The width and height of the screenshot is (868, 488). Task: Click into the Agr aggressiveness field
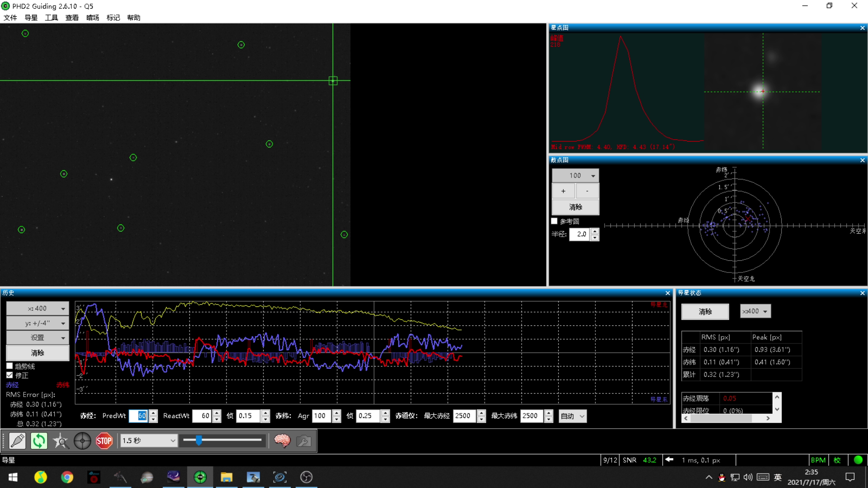(321, 416)
